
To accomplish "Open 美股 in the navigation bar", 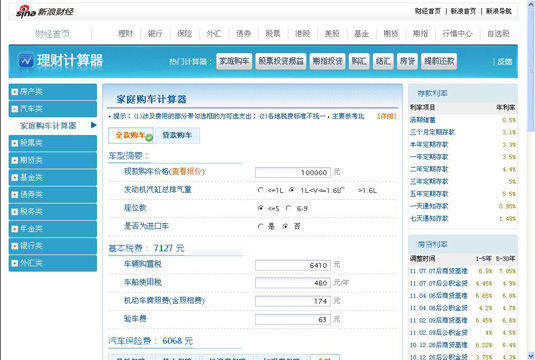I will [x=332, y=33].
